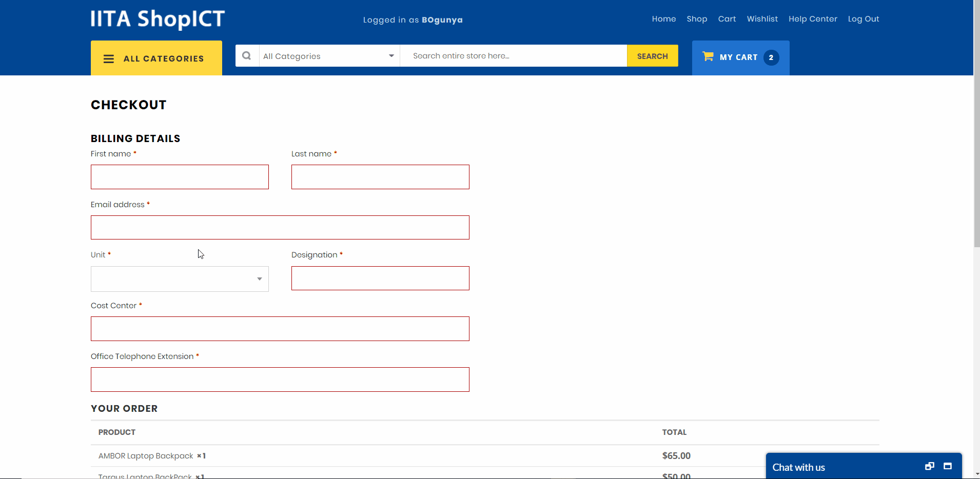Click the First name input field
This screenshot has width=980, height=479.
pos(180,177)
